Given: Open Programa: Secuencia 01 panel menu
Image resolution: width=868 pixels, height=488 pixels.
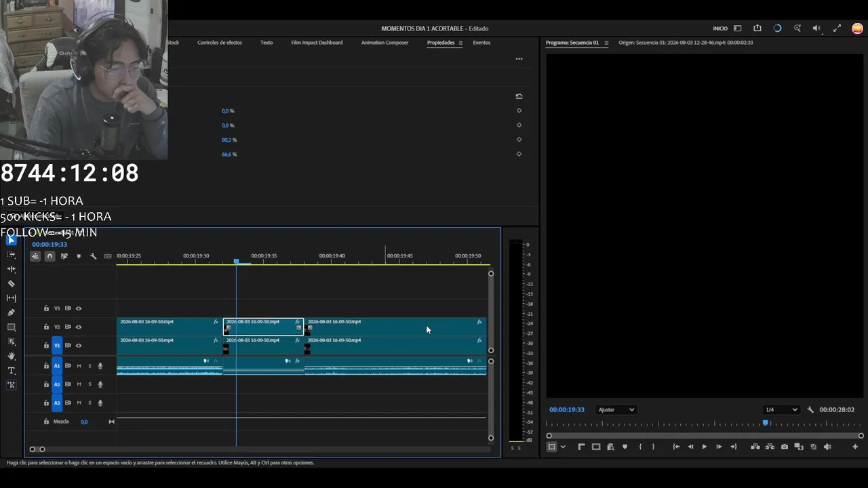Looking at the screenshot, I should coord(606,43).
